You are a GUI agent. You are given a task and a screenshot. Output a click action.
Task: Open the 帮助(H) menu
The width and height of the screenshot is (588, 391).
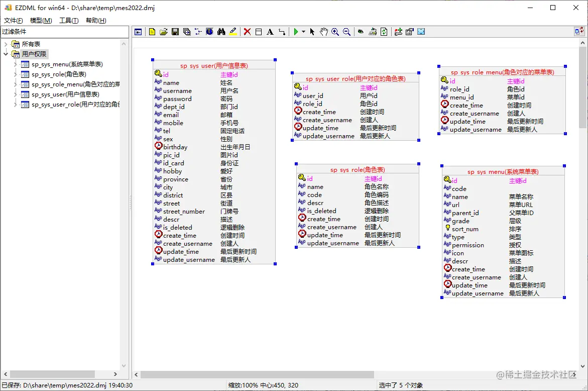point(96,20)
